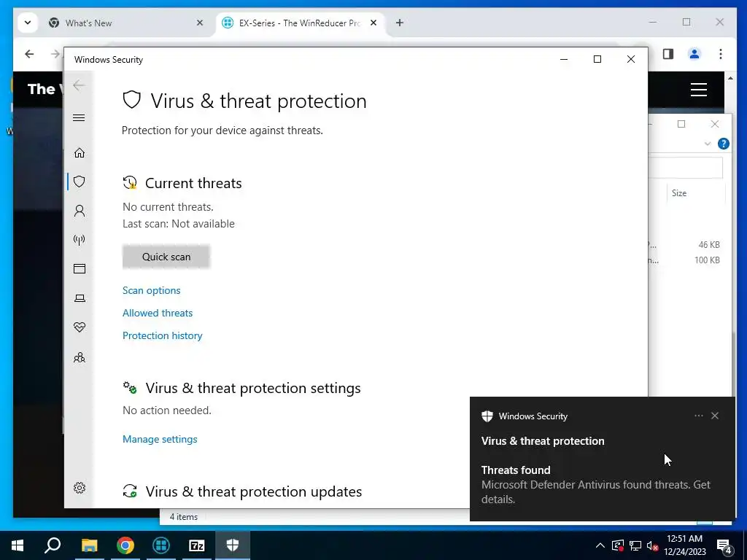Open Windows Security taskbar icon
Viewport: 747px width, 560px height.
click(233, 545)
